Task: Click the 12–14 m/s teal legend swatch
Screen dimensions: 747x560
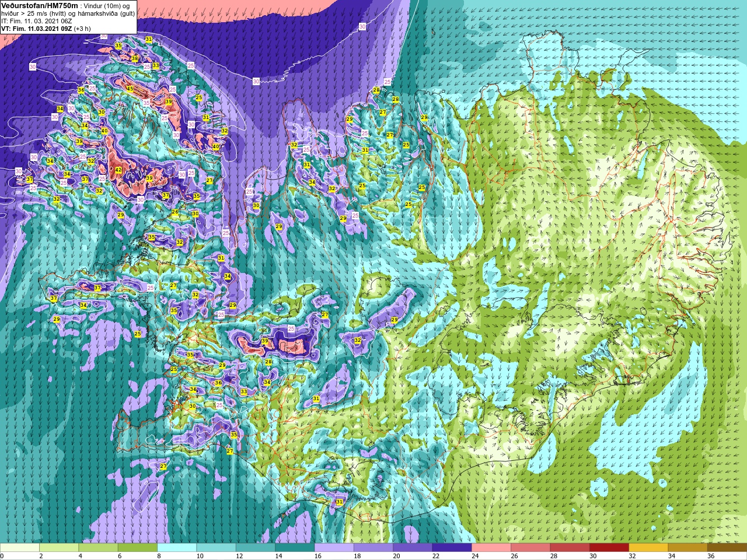Action: 256,548
